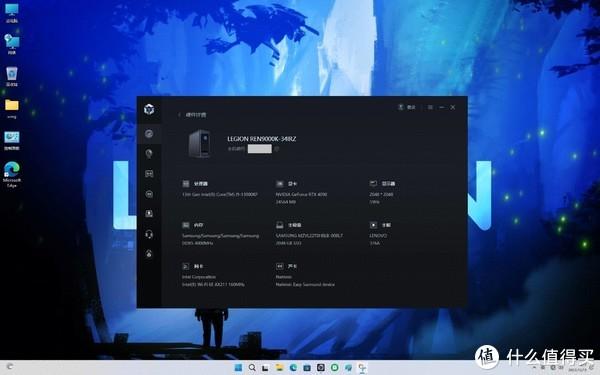The image size is (600, 375).
Task: Edit device name via pencil icon
Action: click(x=276, y=149)
